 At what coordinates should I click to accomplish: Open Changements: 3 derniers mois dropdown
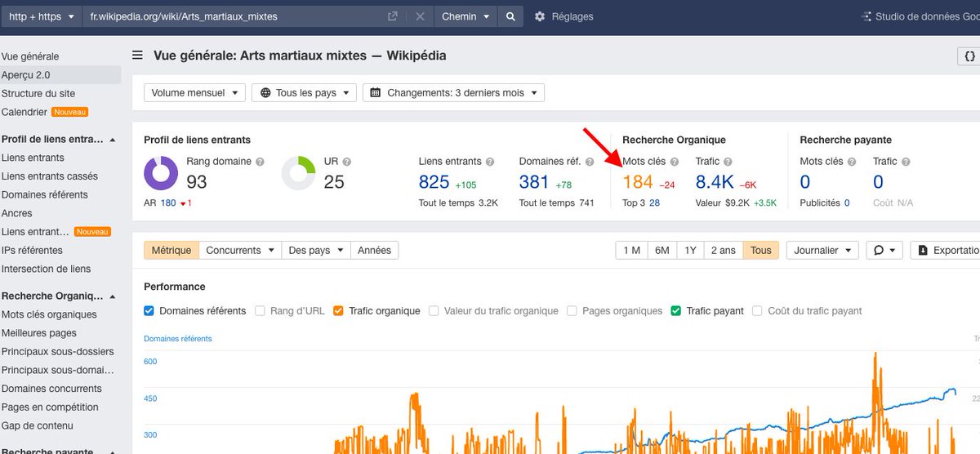(x=453, y=93)
